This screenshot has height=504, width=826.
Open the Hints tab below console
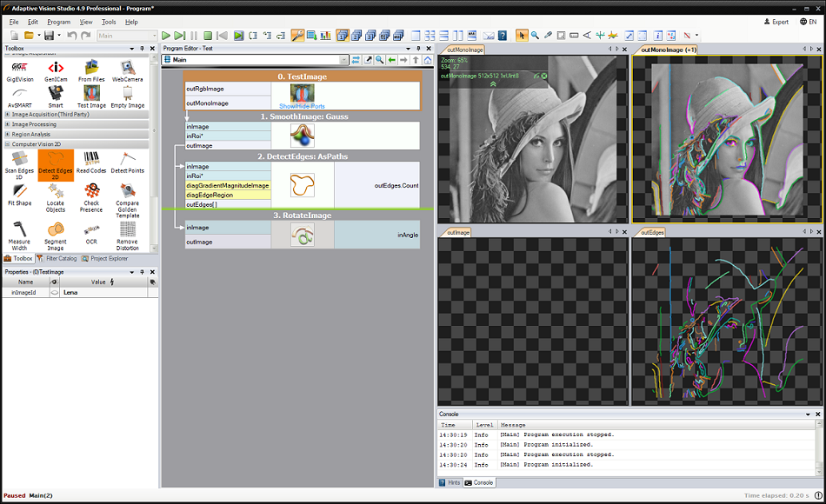pos(450,482)
